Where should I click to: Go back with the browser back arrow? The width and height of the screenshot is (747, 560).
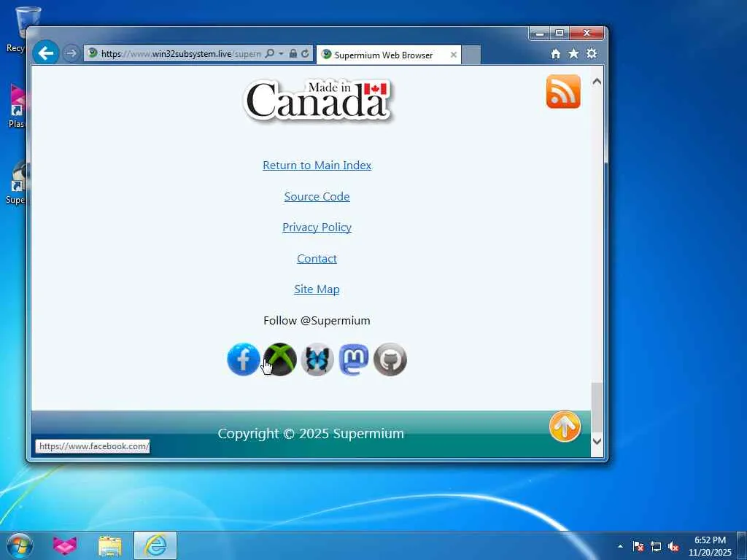46,52
